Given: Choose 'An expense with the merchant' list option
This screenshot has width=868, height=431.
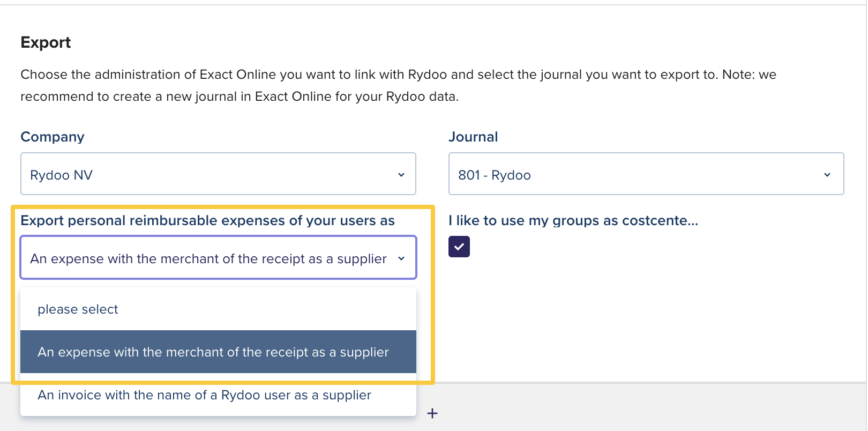Looking at the screenshot, I should pyautogui.click(x=213, y=352).
